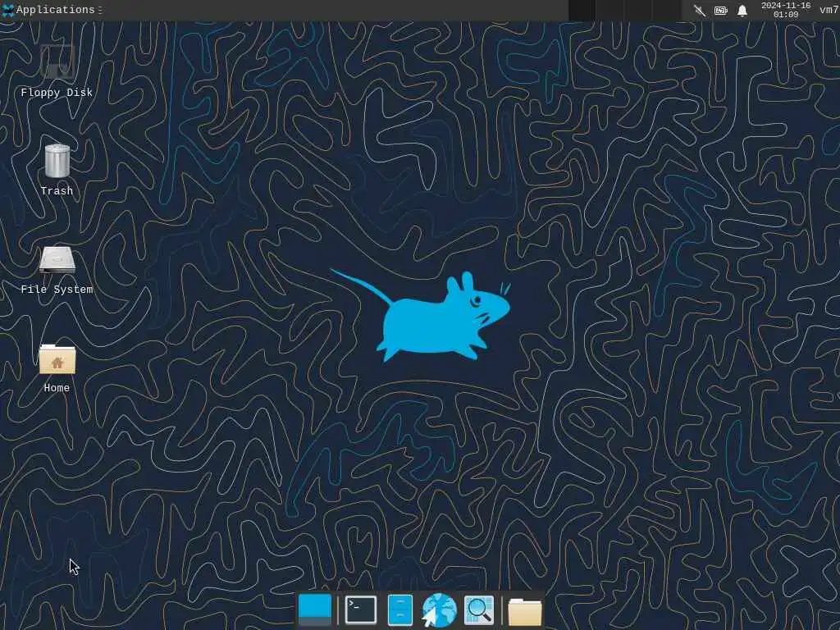Open the folder icon in dock
The width and height of the screenshot is (840, 630).
pyautogui.click(x=525, y=612)
